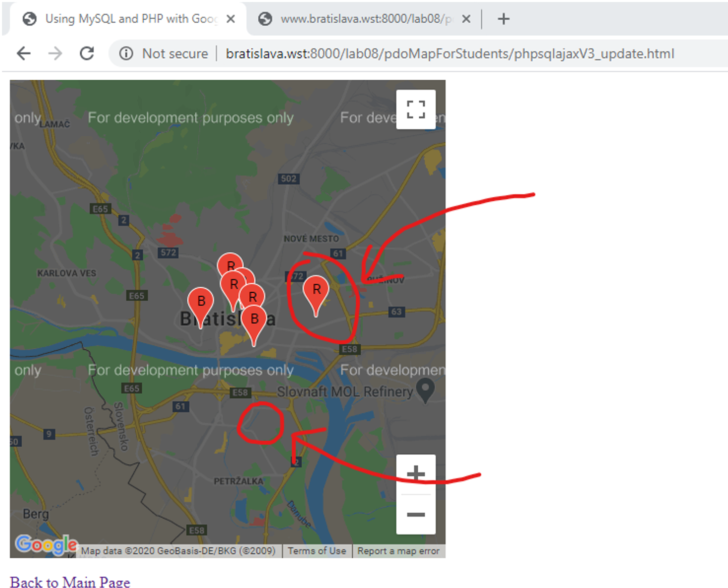The width and height of the screenshot is (728, 588).
Task: Open the site information icon beside Not secure
Action: tap(126, 54)
